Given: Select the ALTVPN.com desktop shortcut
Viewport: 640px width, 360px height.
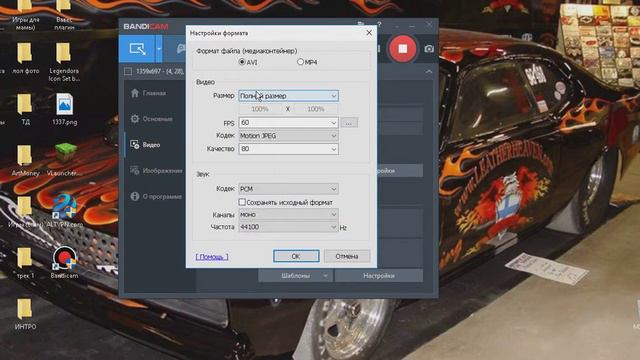Looking at the screenshot, I should click(x=64, y=211).
